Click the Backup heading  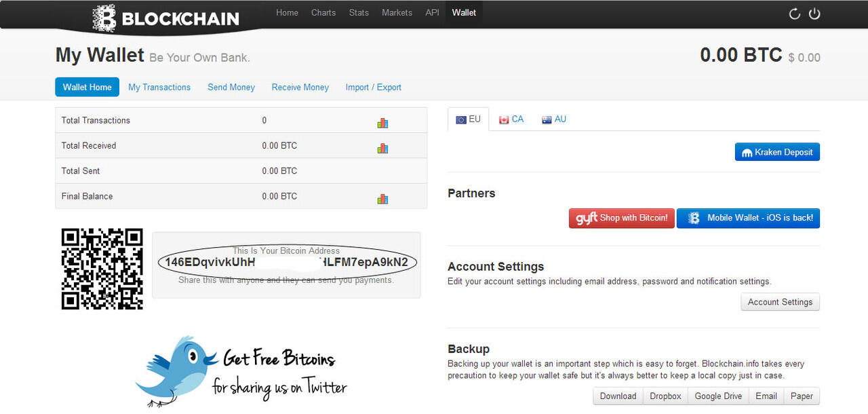469,349
